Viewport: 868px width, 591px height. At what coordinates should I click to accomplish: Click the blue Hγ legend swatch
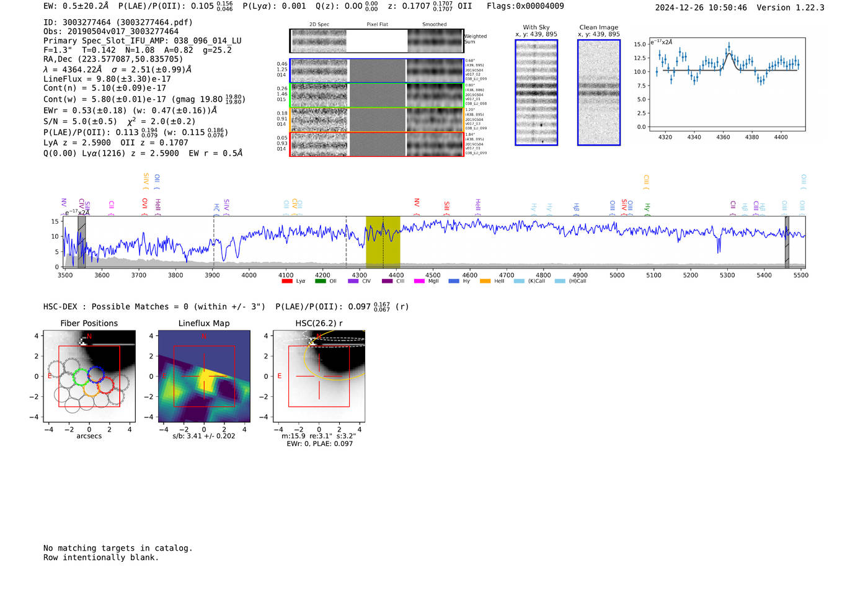(x=454, y=281)
